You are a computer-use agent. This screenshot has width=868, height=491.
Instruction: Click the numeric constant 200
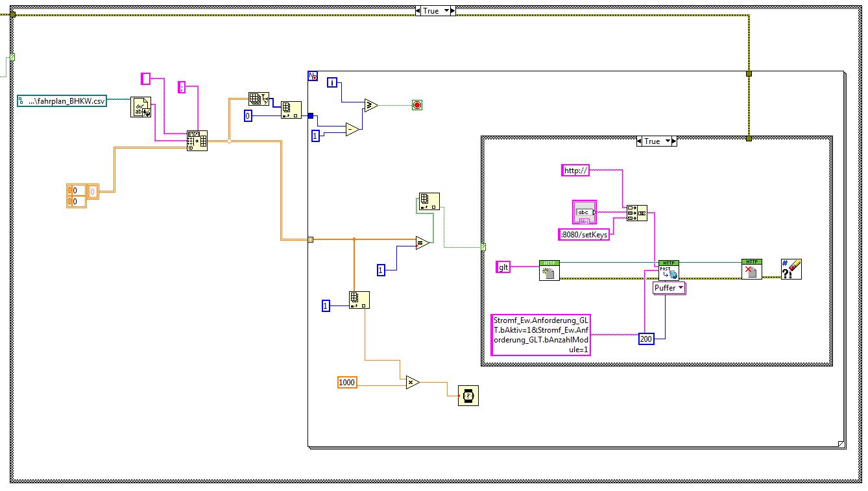646,339
